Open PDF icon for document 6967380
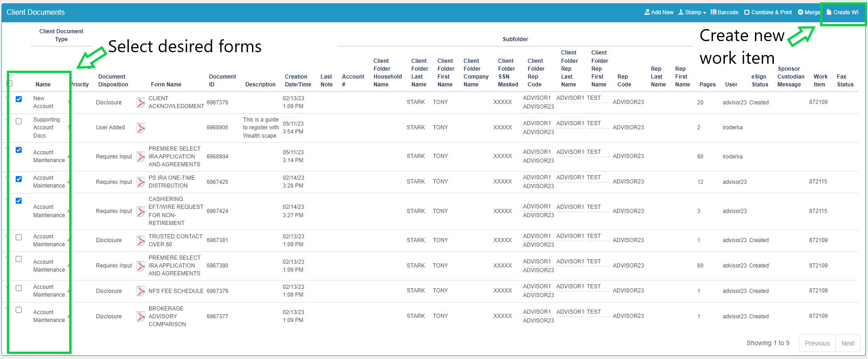Image resolution: width=868 pixels, height=359 pixels. (141, 266)
